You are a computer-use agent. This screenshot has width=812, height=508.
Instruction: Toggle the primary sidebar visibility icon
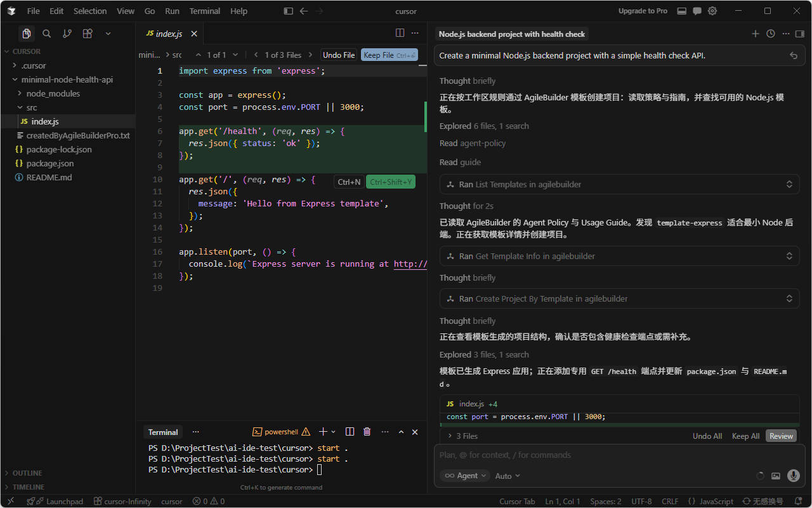[x=288, y=11]
